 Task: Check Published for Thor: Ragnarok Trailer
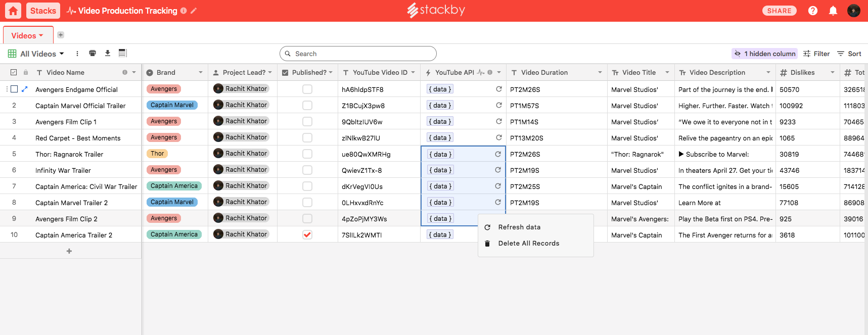tap(307, 154)
